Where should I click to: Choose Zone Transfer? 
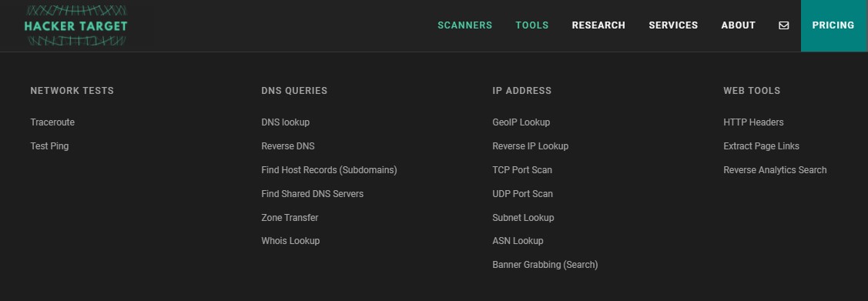pos(290,217)
